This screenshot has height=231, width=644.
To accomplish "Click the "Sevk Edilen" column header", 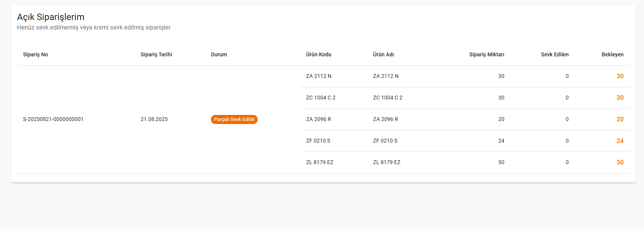I will (x=554, y=54).
